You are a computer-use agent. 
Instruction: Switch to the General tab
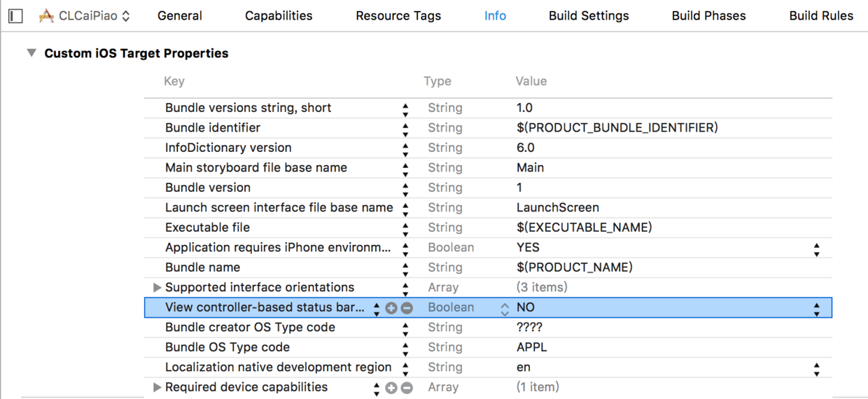point(180,15)
